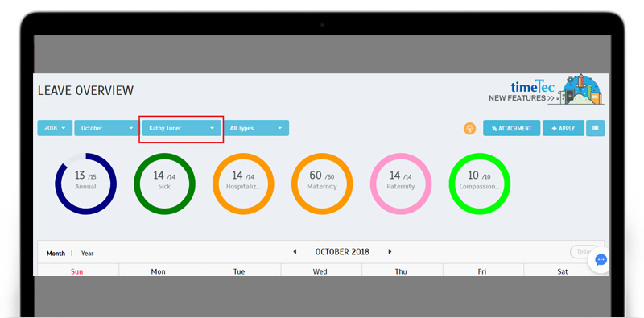Screen dimensions: 644x318
Task: Open the 2018 year dropdown
Action: 55,128
